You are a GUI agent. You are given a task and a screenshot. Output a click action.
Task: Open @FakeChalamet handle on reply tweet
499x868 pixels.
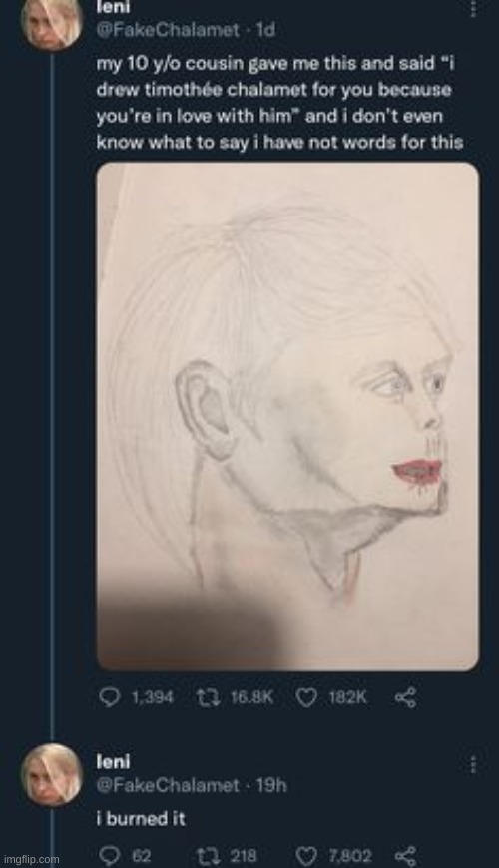(168, 784)
